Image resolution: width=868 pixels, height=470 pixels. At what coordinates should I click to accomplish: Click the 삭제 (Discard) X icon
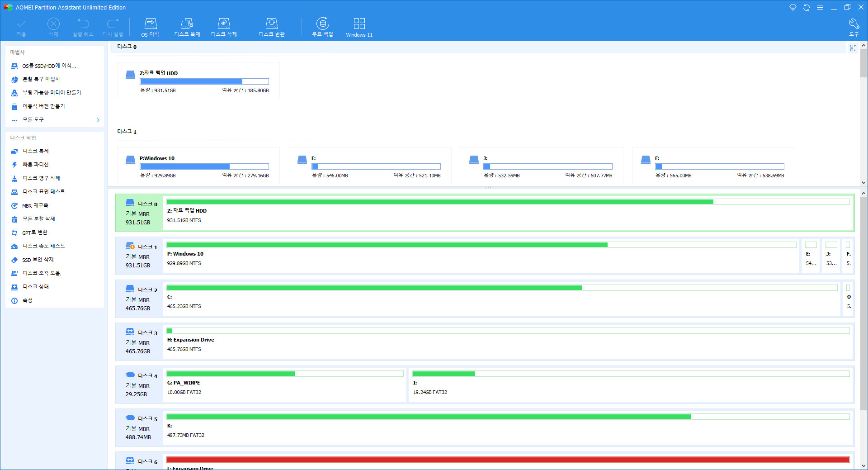pos(53,24)
